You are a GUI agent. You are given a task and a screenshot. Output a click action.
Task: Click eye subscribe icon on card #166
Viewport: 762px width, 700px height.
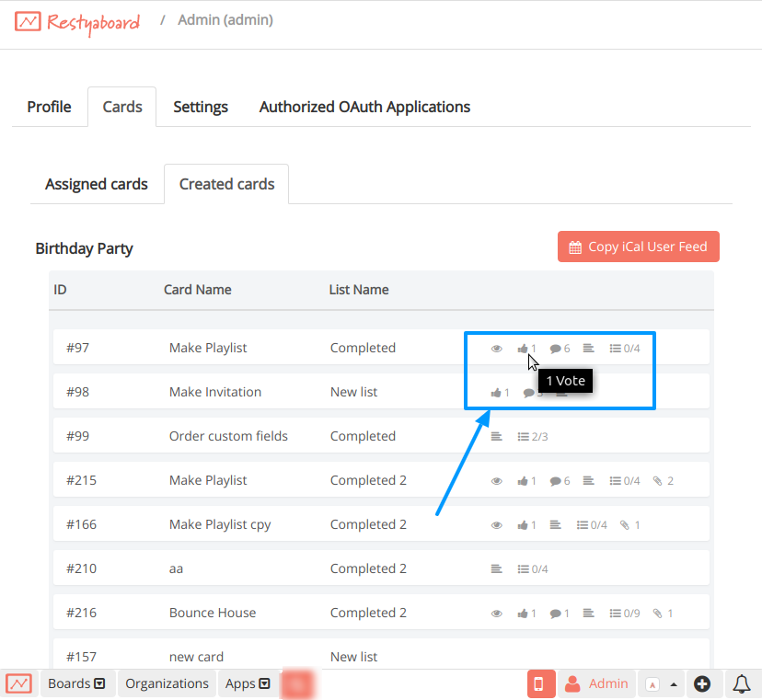tap(496, 525)
